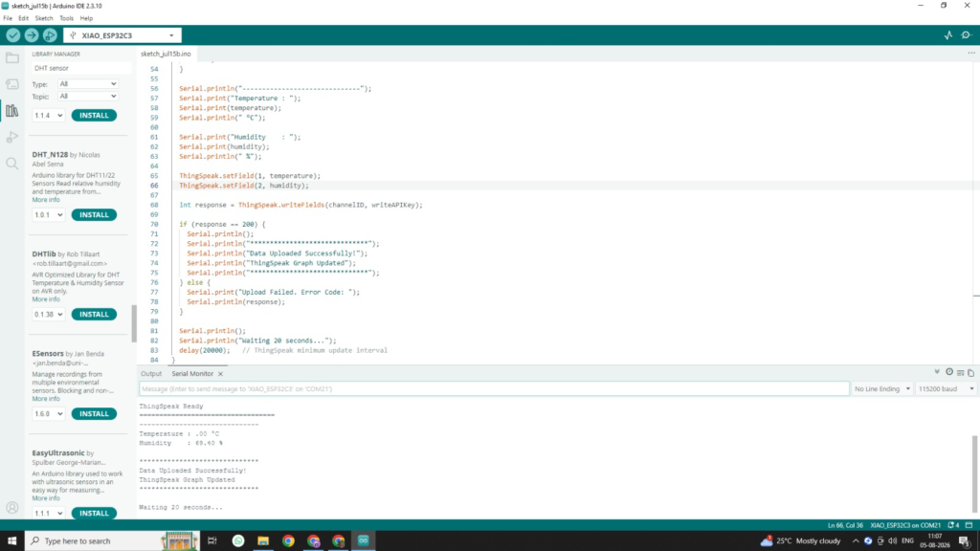
Task: Open the weather widget in taskbar
Action: (801, 541)
